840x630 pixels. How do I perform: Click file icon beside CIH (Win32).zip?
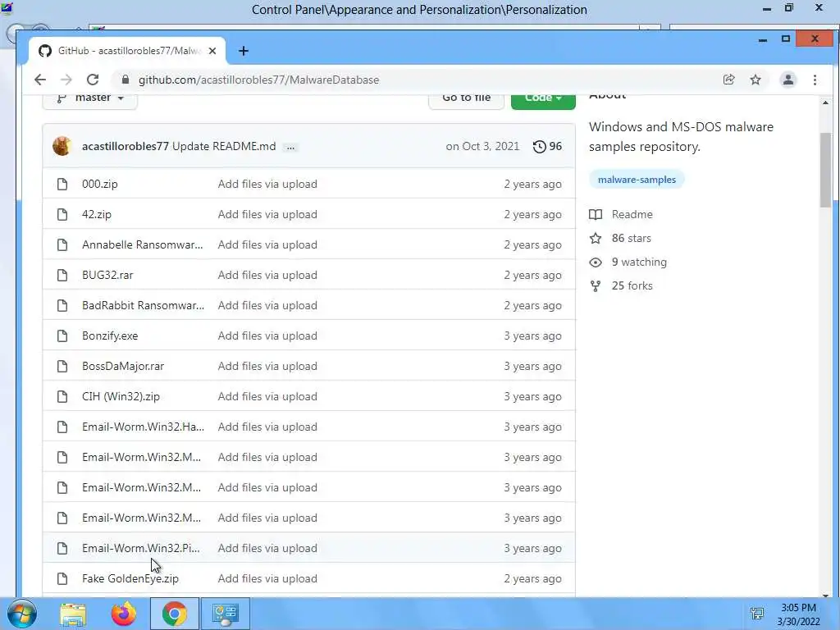[62, 396]
